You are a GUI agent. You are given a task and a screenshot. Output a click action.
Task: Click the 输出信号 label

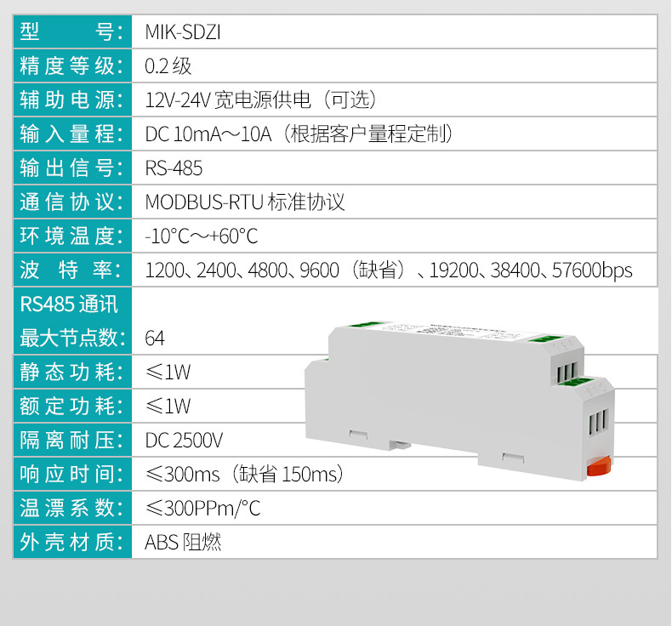[71, 168]
